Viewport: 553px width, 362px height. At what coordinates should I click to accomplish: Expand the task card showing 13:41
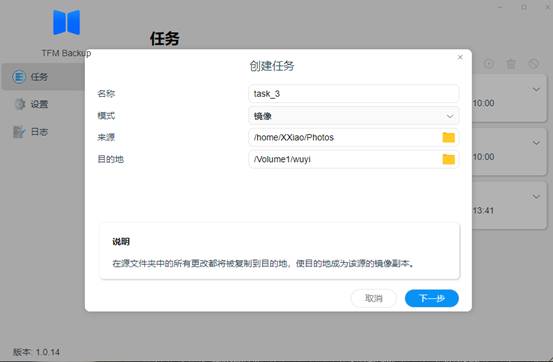click(x=536, y=197)
